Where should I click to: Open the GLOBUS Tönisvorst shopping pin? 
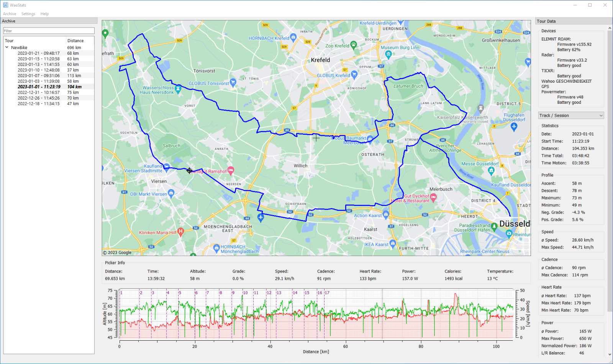pos(233,83)
